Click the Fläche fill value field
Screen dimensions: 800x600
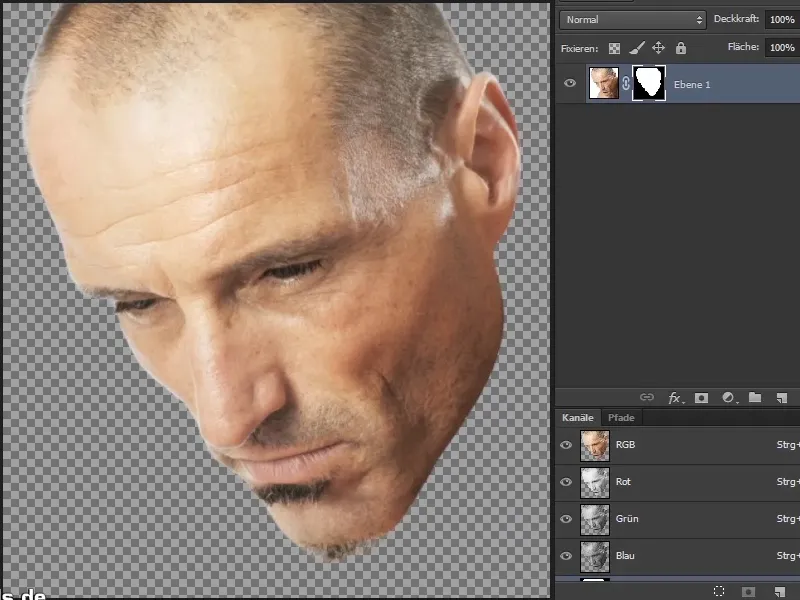(x=782, y=47)
